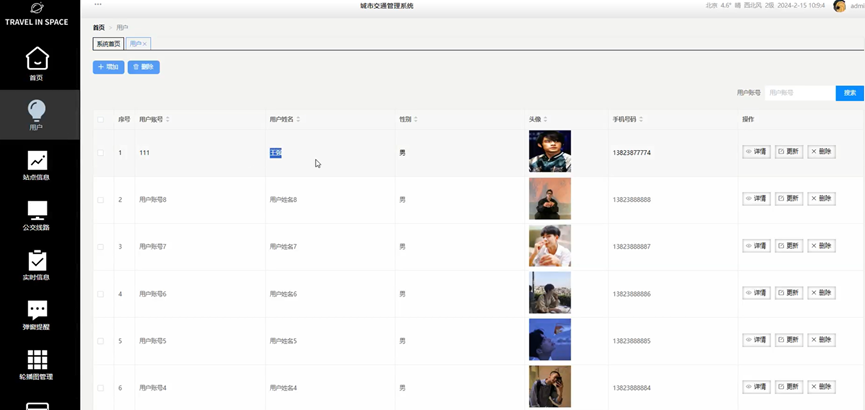Click phone number 13823888885
This screenshot has width=865, height=410.
pos(632,341)
